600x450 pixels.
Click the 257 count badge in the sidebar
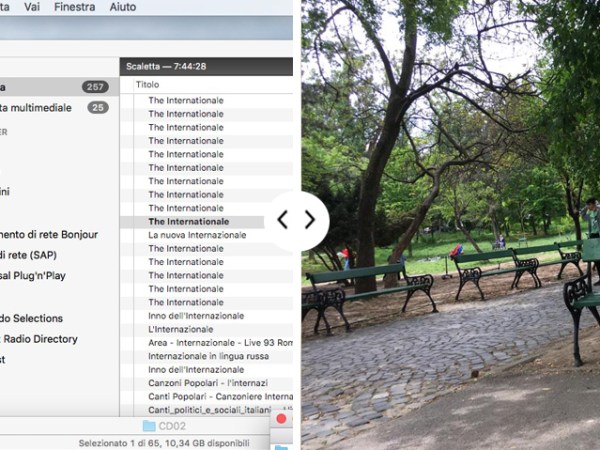click(95, 87)
